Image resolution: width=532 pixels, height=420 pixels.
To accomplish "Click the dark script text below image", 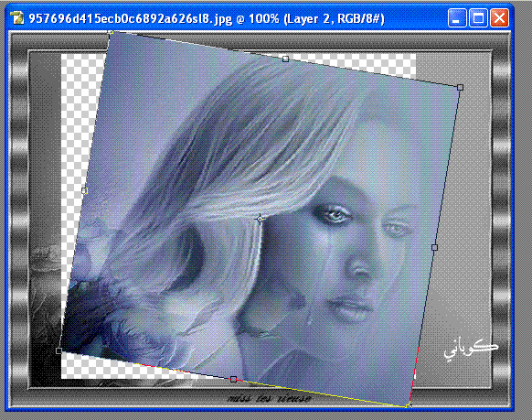I will [269, 398].
